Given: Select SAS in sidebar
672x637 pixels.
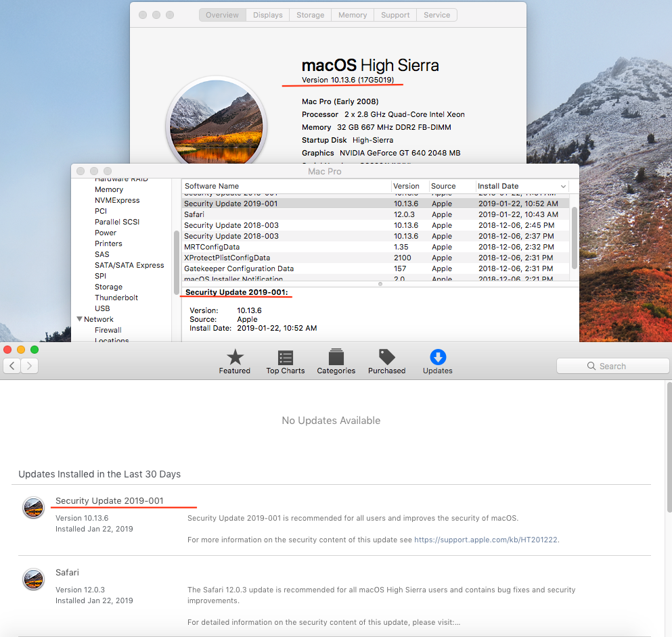Looking at the screenshot, I should (102, 254).
